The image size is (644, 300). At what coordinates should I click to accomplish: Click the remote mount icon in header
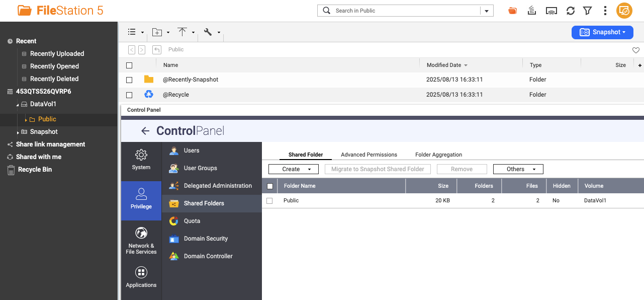point(551,11)
